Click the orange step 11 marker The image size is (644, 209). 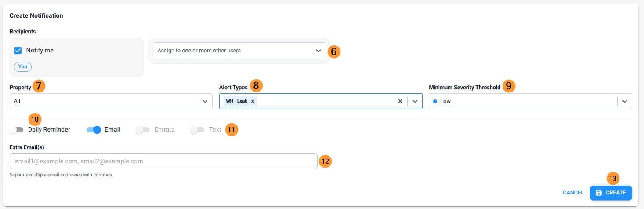point(231,130)
